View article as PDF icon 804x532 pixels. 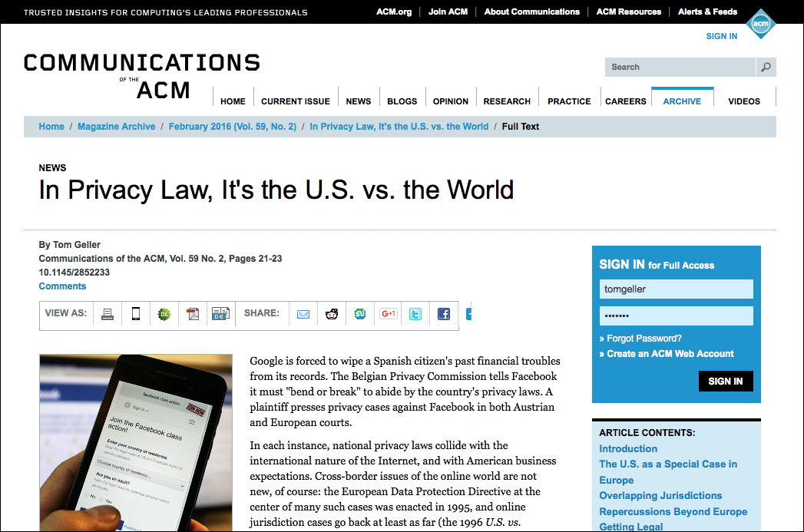192,314
